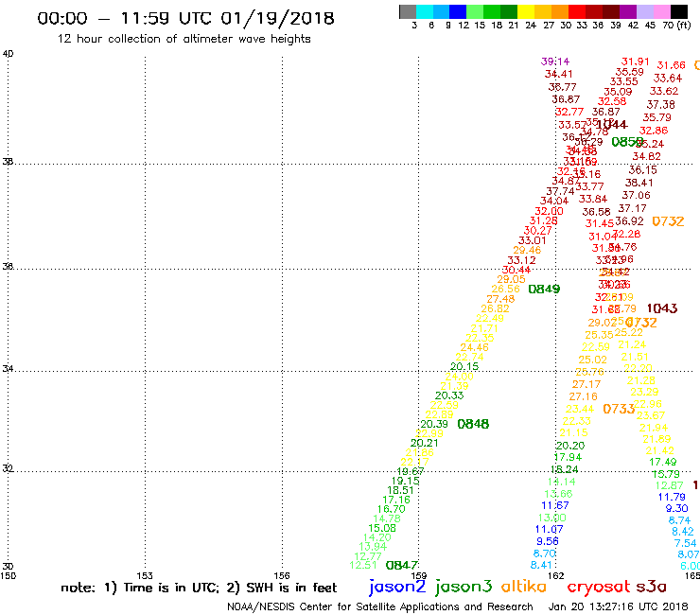Viewport: 700px width, 615px height.
Task: Click the wave height value '27.17'
Action: [586, 384]
